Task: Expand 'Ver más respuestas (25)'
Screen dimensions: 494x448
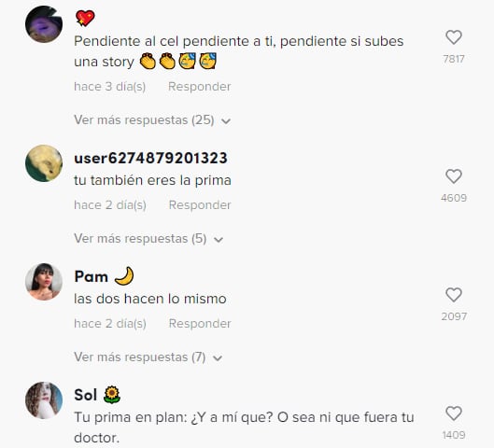Action: tap(152, 120)
